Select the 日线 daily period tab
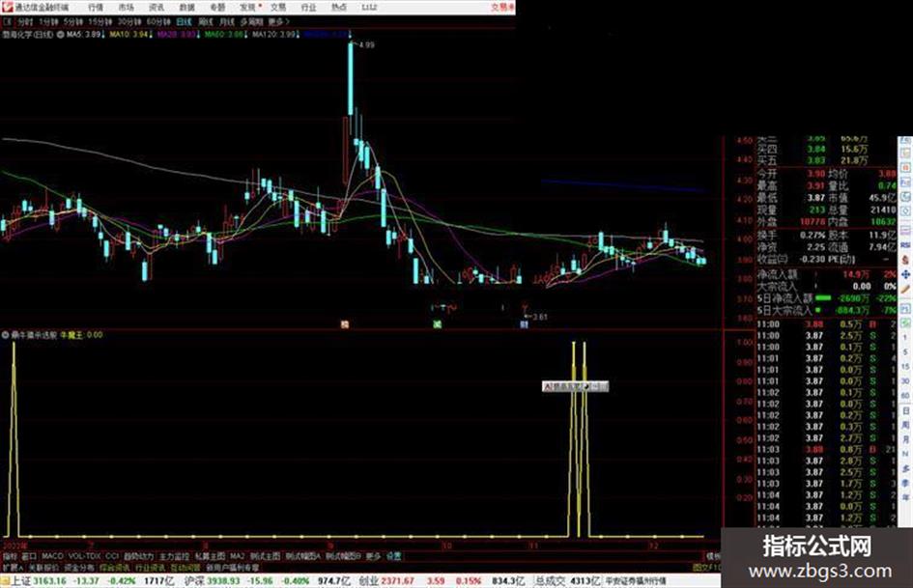This screenshot has width=913, height=588. tap(184, 21)
